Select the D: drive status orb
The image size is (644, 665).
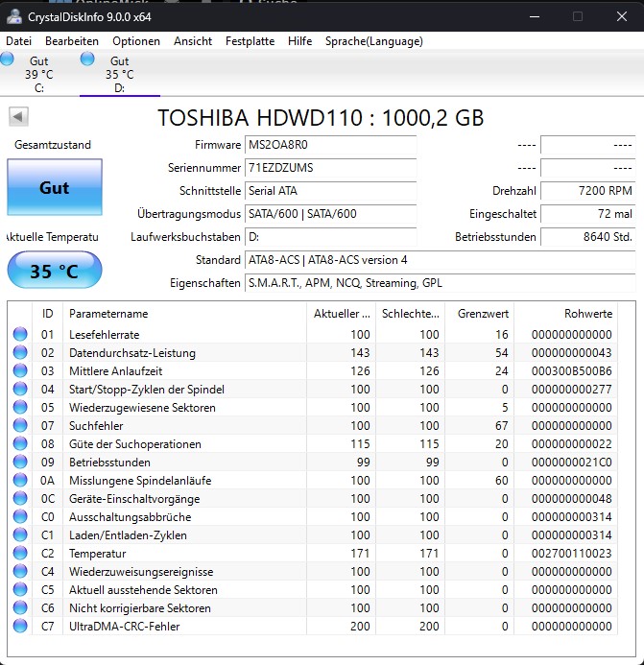click(87, 59)
